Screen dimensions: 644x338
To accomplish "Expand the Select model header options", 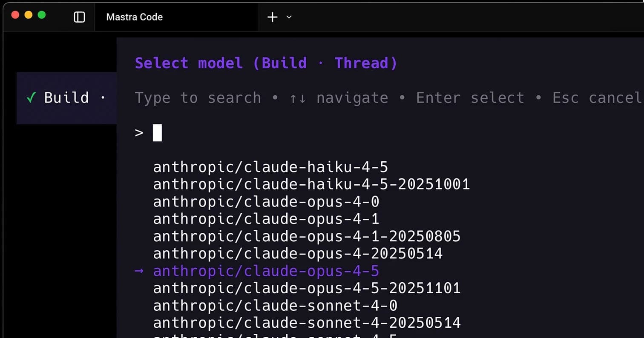I will (265, 63).
